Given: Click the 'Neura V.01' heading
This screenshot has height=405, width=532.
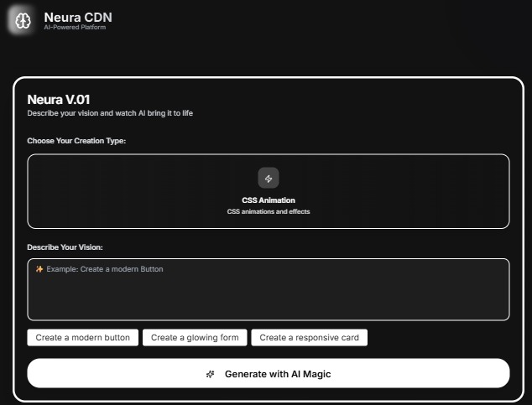Looking at the screenshot, I should click(59, 100).
